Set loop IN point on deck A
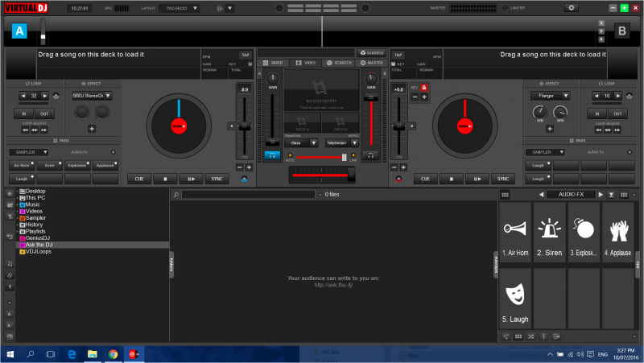Screen dimensions: 644x363 coord(24,113)
